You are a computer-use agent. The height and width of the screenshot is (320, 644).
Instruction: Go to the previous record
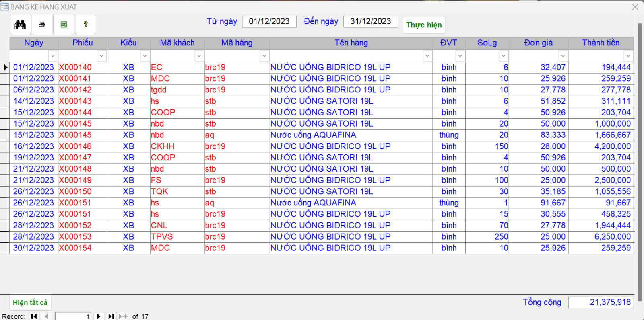point(47,316)
